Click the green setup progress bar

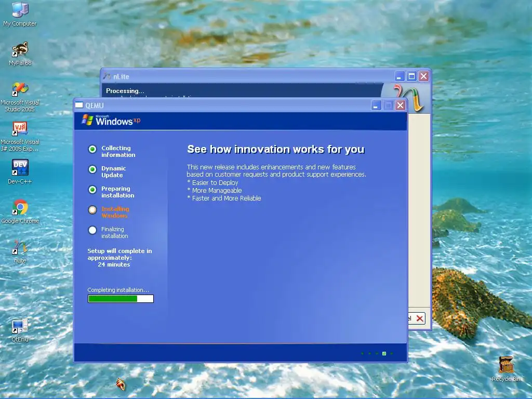(121, 299)
